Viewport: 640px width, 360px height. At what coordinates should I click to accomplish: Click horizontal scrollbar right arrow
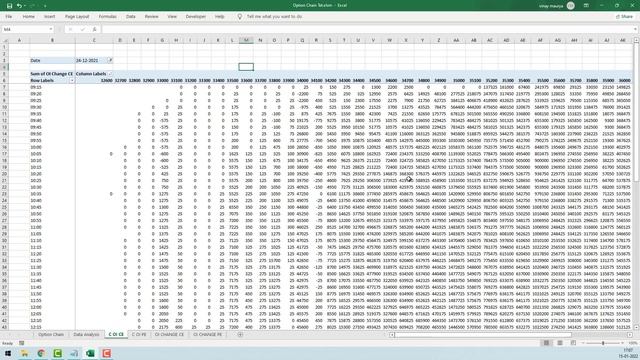point(630,335)
